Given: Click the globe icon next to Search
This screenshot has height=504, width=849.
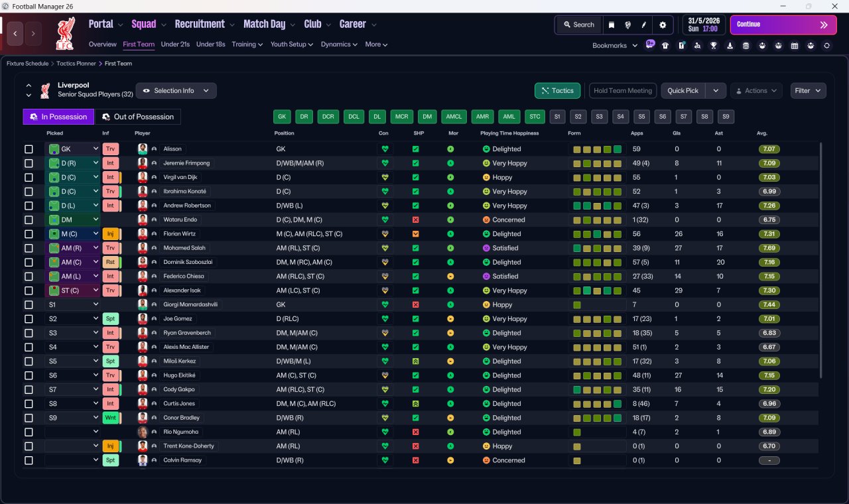Looking at the screenshot, I should pos(627,25).
